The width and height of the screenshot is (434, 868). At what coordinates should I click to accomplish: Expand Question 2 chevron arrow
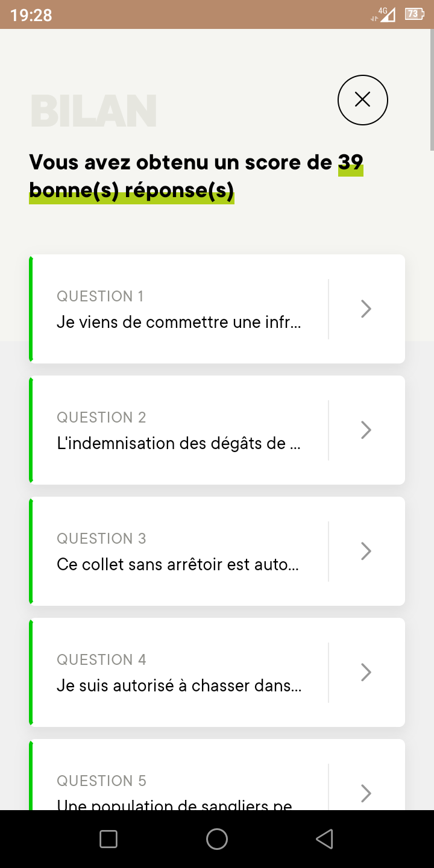pyautogui.click(x=365, y=430)
